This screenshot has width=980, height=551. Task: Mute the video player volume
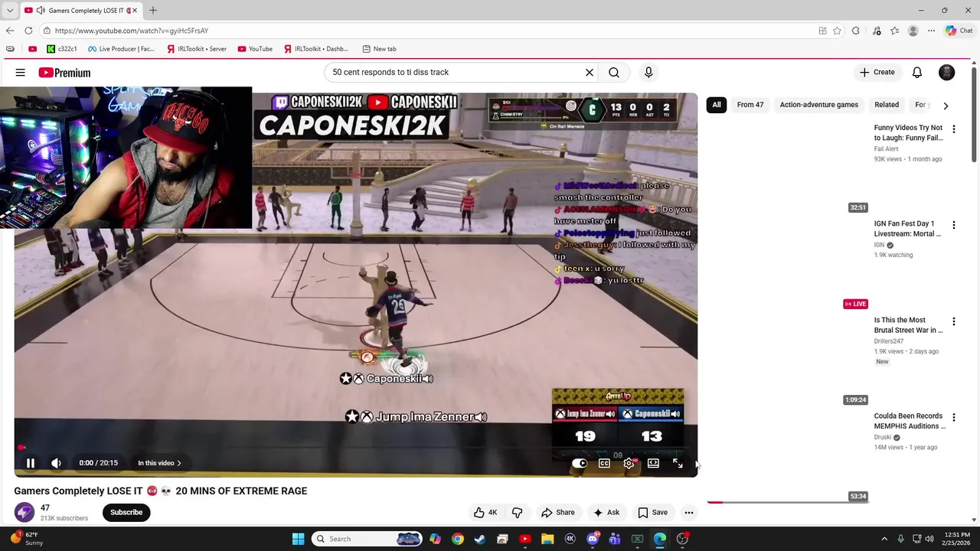[x=56, y=463]
